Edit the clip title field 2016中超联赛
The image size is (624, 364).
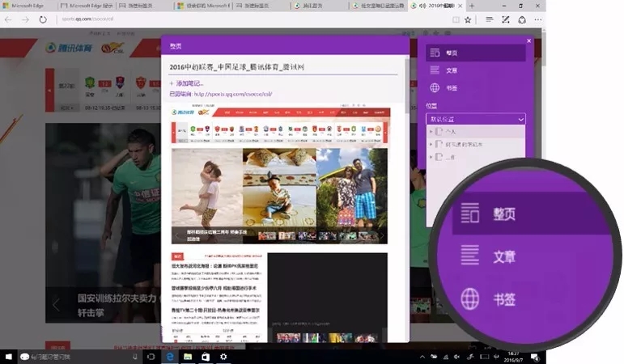point(283,67)
